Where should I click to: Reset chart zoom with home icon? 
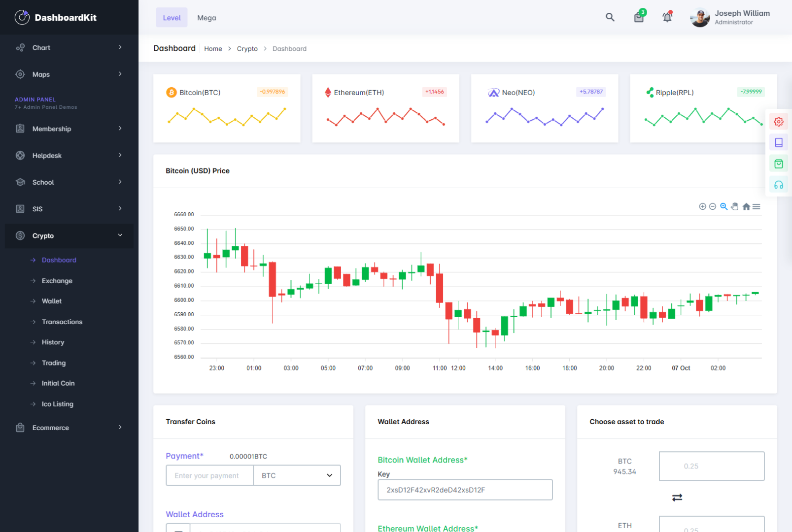tap(746, 207)
